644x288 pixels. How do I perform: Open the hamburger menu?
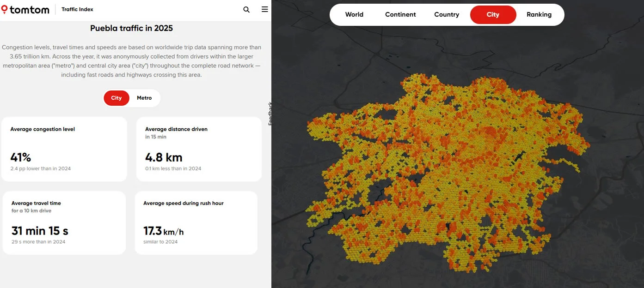tap(264, 9)
